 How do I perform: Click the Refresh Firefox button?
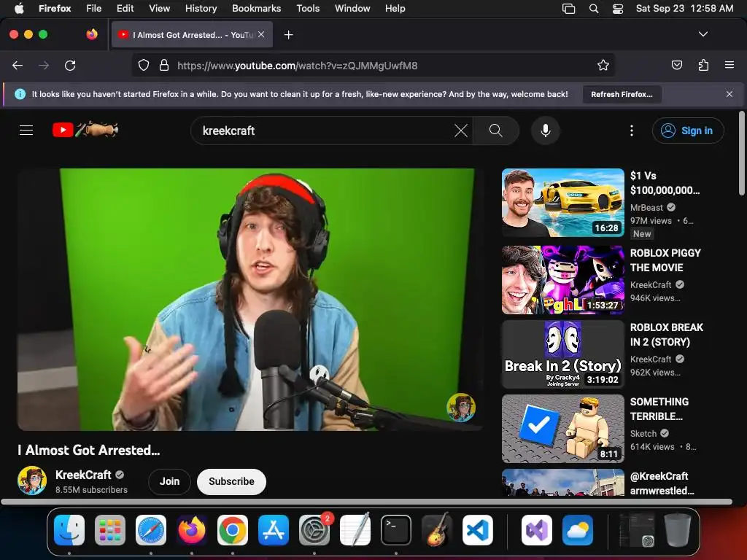[622, 94]
